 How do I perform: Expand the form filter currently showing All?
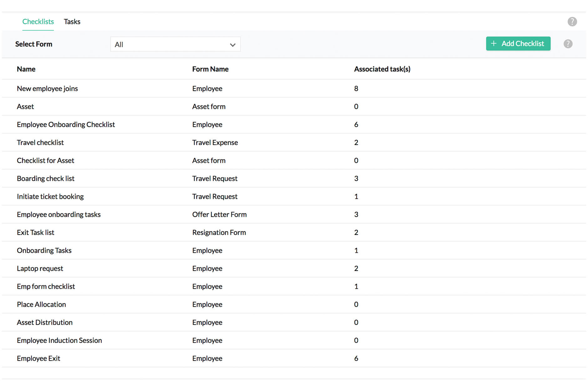pos(175,44)
